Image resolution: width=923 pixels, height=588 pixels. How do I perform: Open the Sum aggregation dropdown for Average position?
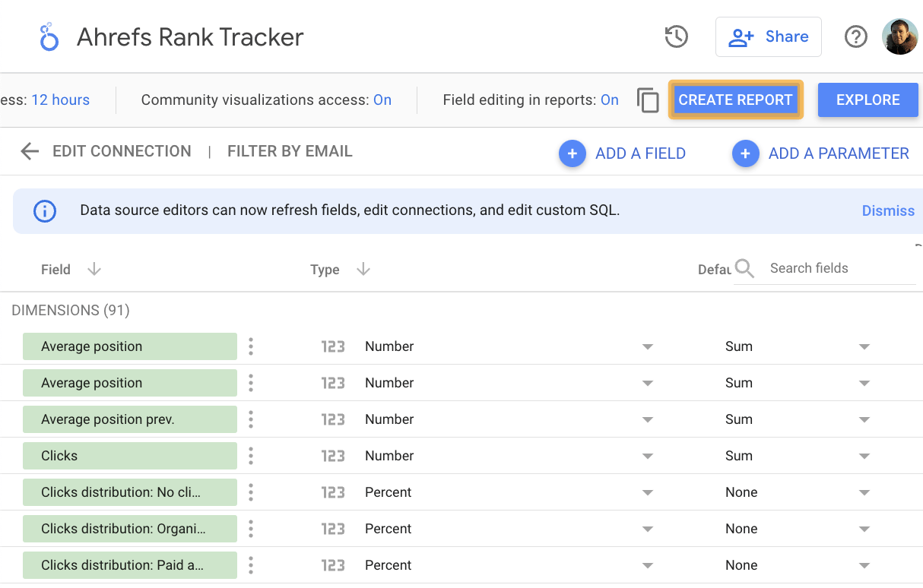(864, 346)
